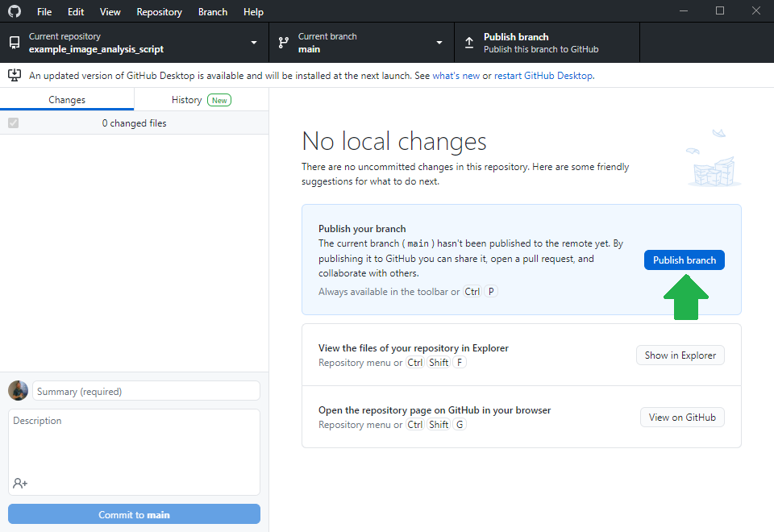
Task: Click the add co-authors icon in Description
Action: point(20,483)
